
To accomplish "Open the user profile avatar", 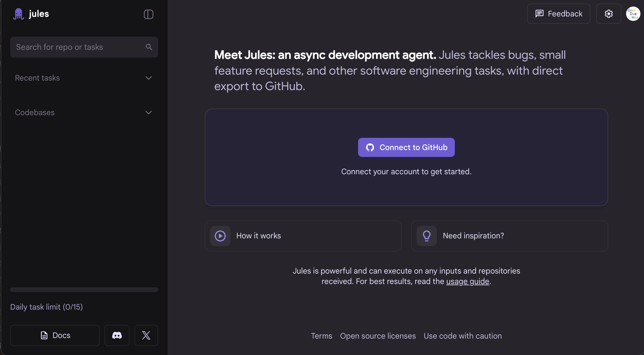I will click(633, 14).
